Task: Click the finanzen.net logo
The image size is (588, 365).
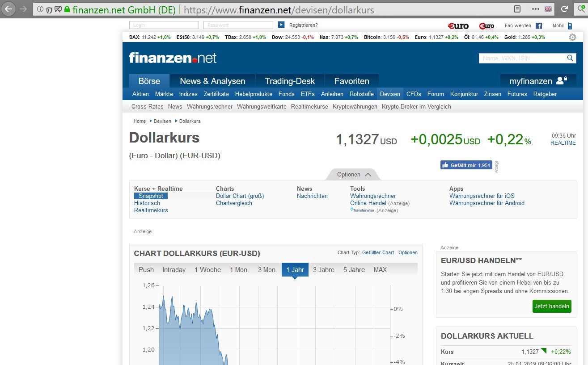Action: click(173, 58)
